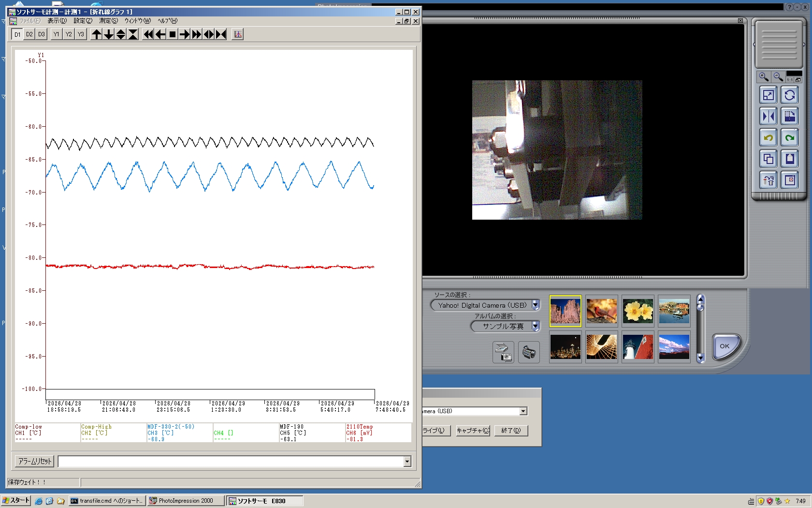This screenshot has height=508, width=812.
Task: Click the キャプチャ(C) button
Action: point(473,431)
